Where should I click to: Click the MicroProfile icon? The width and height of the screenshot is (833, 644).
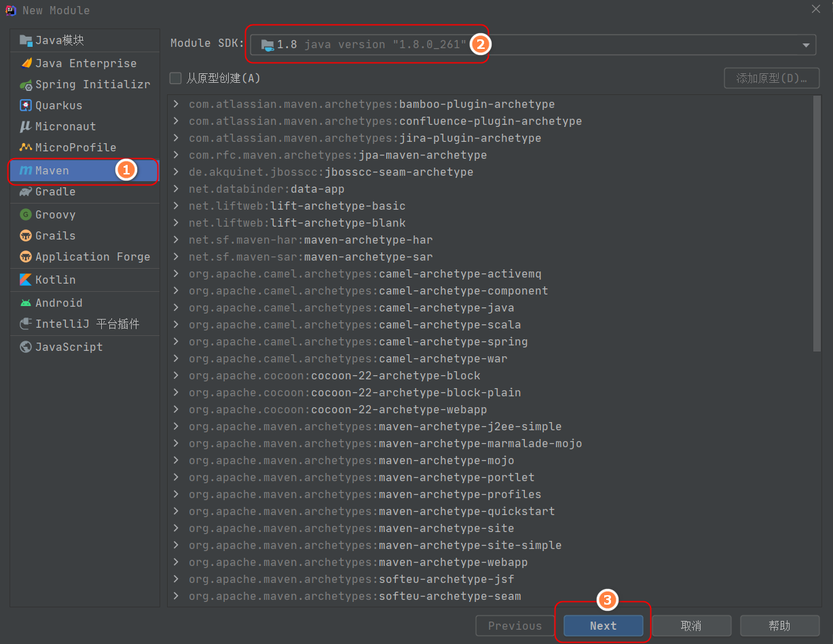(x=26, y=147)
